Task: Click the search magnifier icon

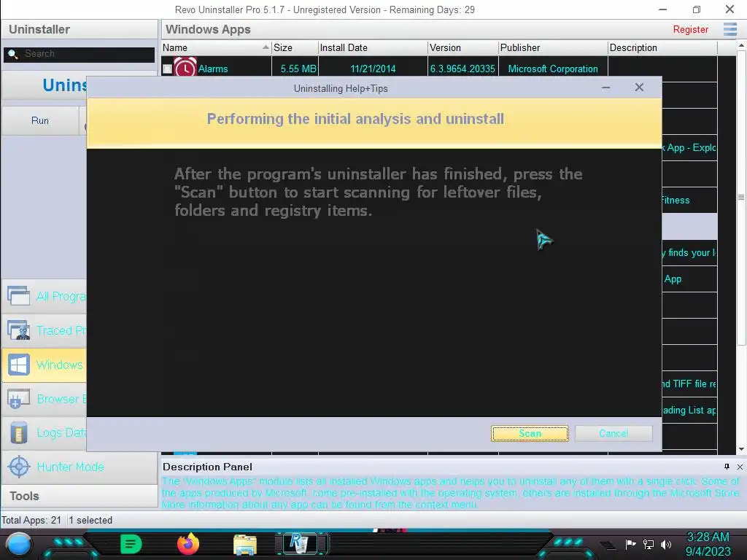Action: coord(13,54)
